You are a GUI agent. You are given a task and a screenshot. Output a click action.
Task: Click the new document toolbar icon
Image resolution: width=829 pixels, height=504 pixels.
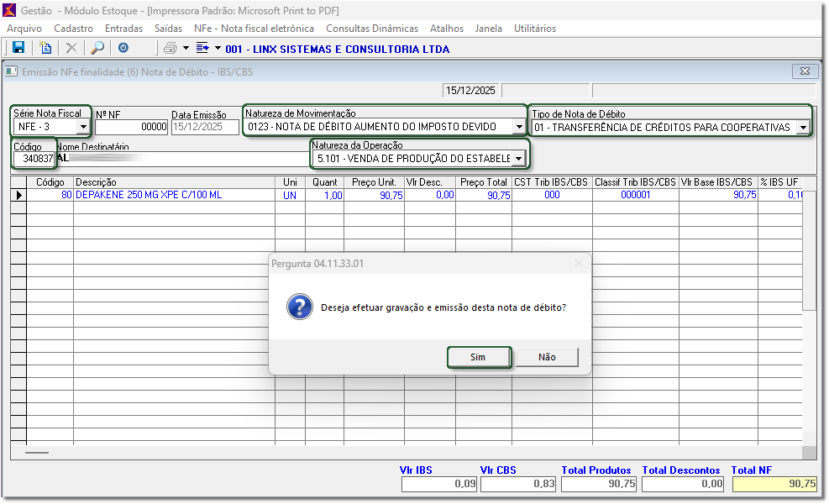point(45,48)
